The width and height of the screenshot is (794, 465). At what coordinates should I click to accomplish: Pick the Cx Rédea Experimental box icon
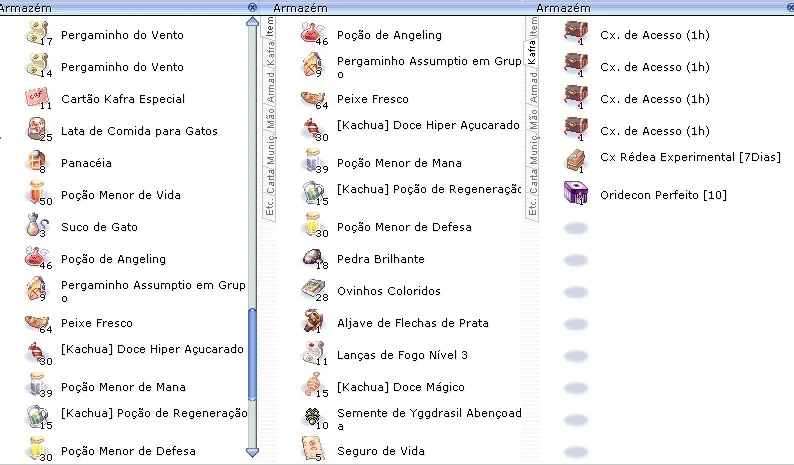click(x=575, y=161)
